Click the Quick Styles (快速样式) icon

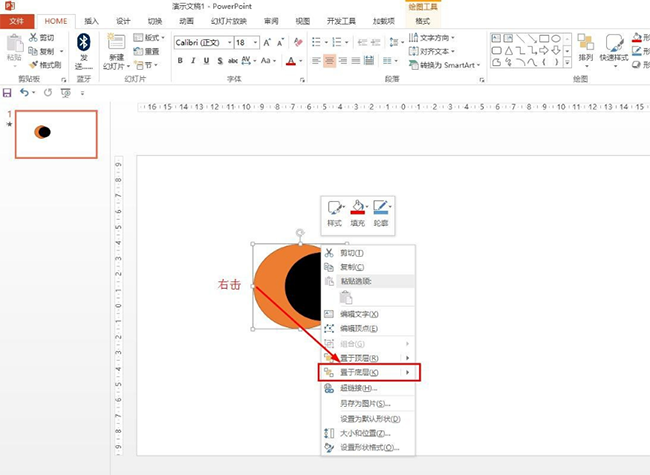[x=614, y=43]
